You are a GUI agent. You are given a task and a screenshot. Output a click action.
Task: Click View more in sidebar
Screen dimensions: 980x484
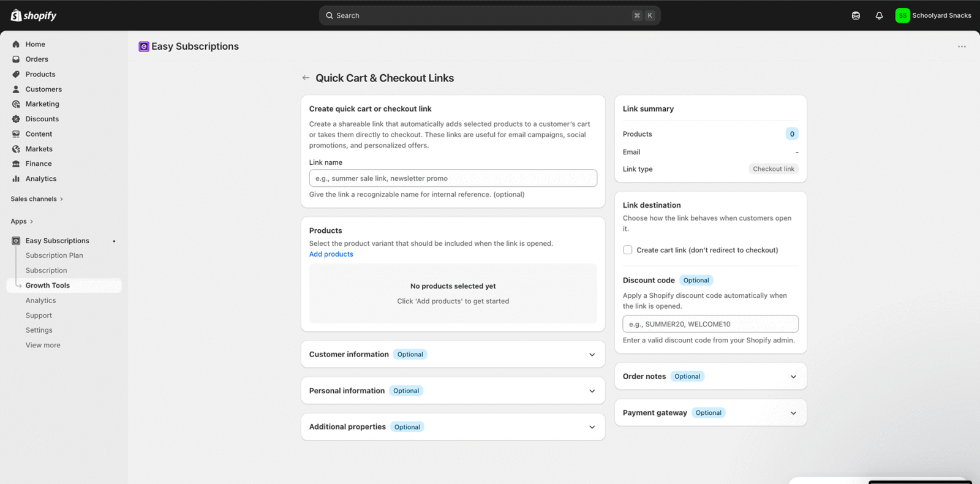tap(43, 345)
